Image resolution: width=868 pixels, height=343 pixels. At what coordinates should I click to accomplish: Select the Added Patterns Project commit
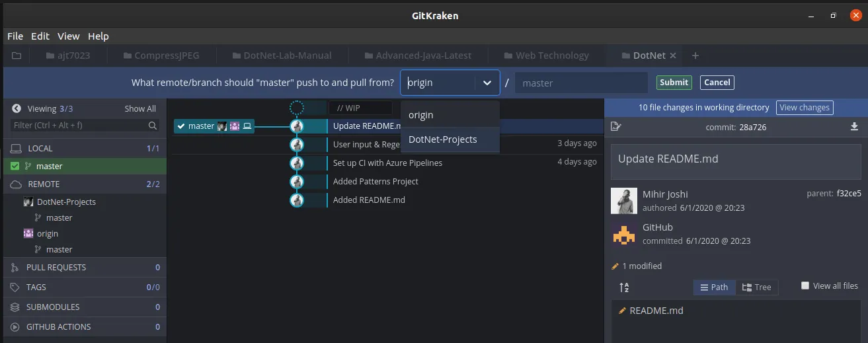click(375, 181)
